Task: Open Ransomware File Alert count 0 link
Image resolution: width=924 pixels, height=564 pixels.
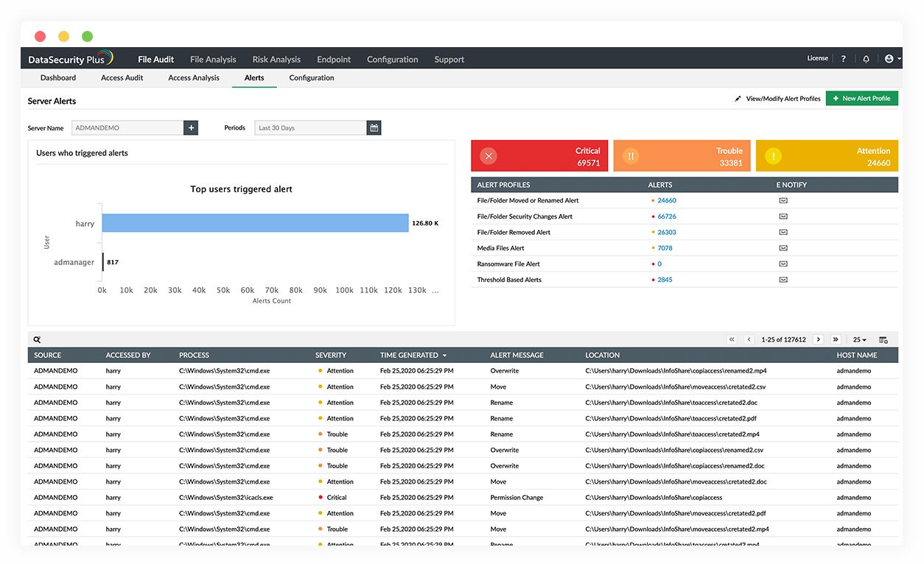Action: click(x=659, y=264)
